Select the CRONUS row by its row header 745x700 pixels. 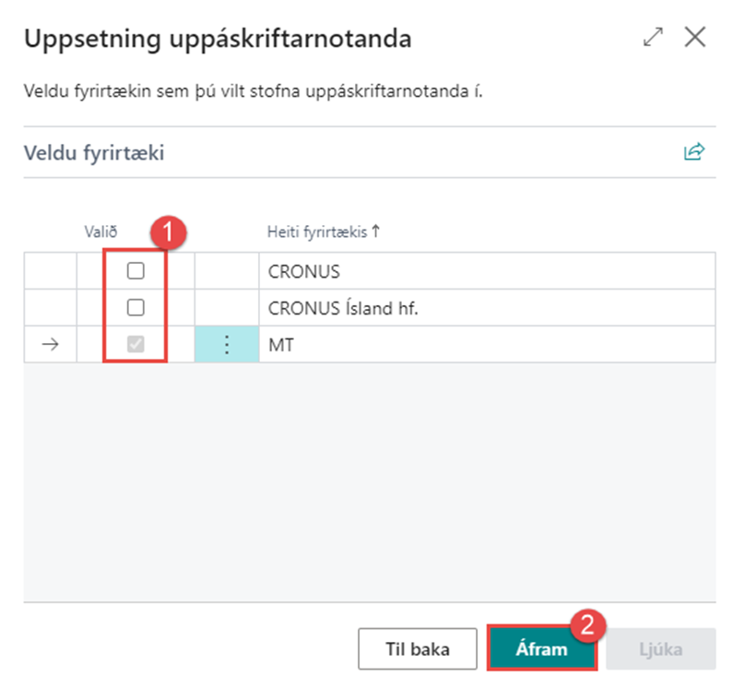click(51, 271)
